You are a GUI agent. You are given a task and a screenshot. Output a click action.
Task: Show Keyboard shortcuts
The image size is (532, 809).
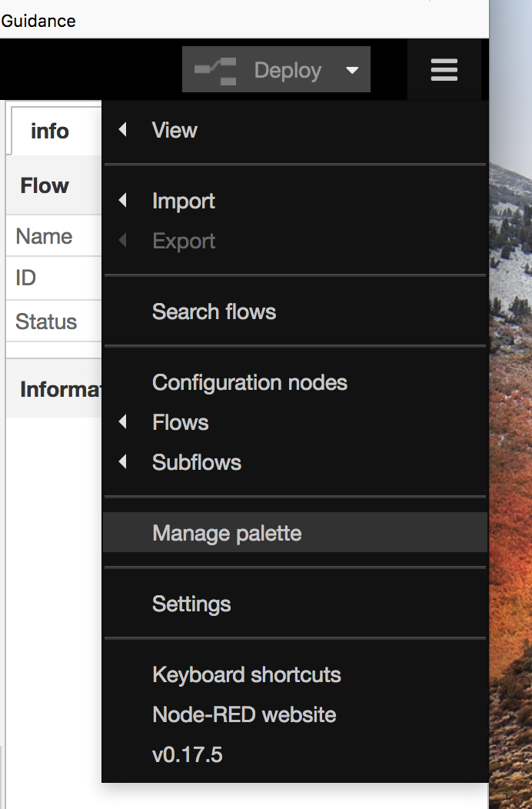(247, 674)
